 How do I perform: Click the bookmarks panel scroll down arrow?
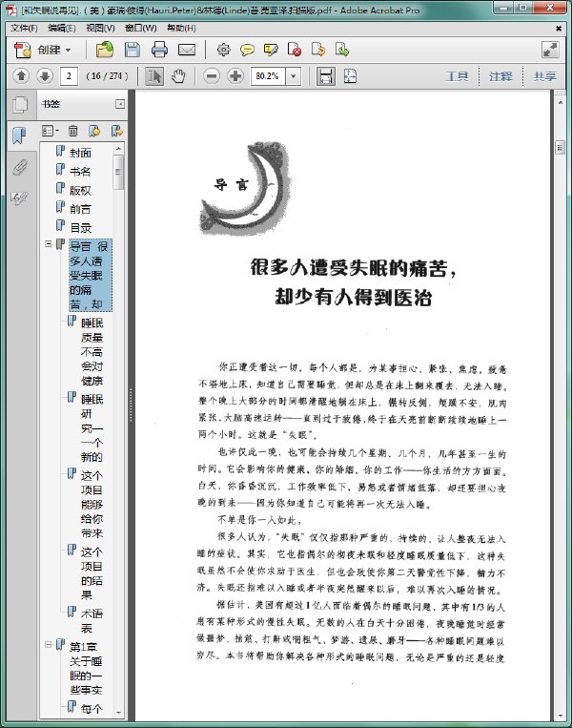pyautogui.click(x=118, y=712)
